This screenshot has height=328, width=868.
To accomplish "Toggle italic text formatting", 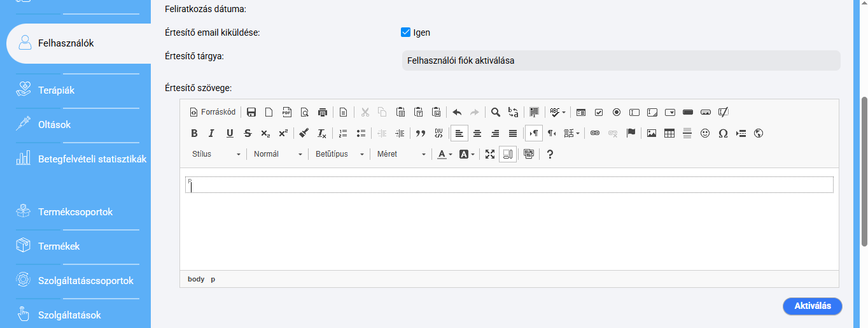I will [212, 133].
